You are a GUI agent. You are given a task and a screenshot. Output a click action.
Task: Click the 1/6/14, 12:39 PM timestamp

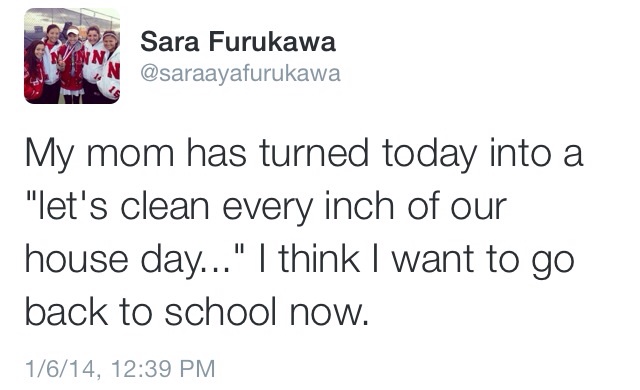coord(120,369)
